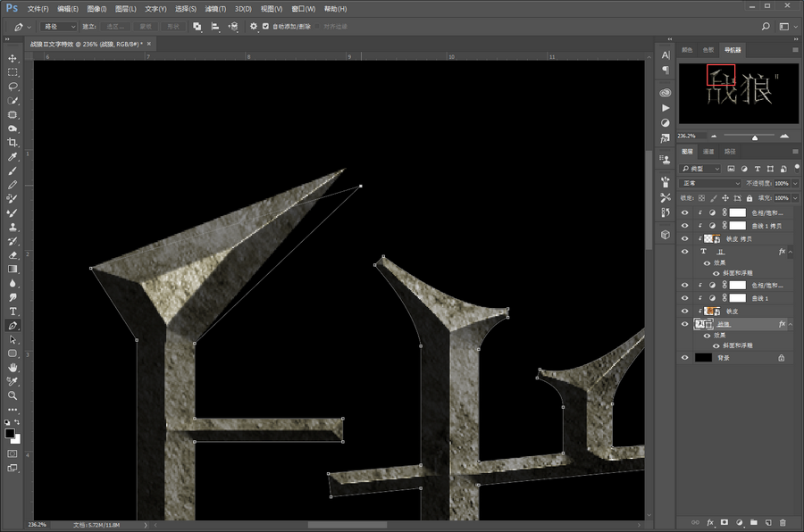Toggle visibility of 曲线 1 layer
Image resolution: width=804 pixels, height=532 pixels.
[x=685, y=298]
